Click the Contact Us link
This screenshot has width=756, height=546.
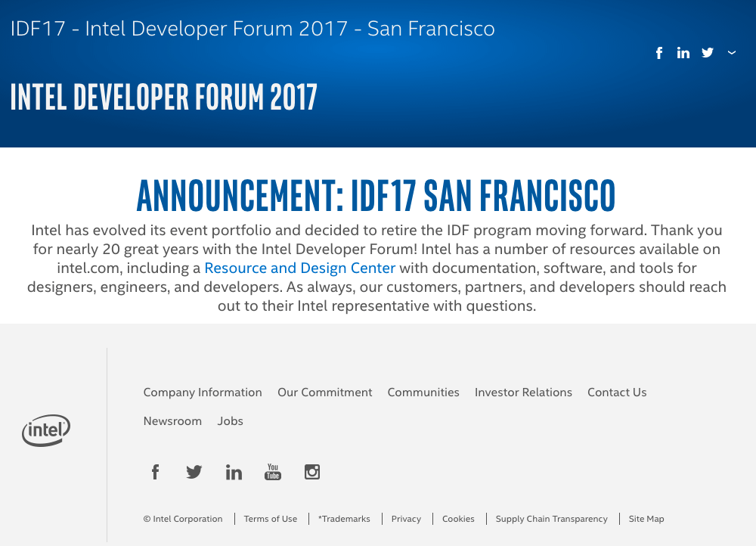tap(617, 392)
